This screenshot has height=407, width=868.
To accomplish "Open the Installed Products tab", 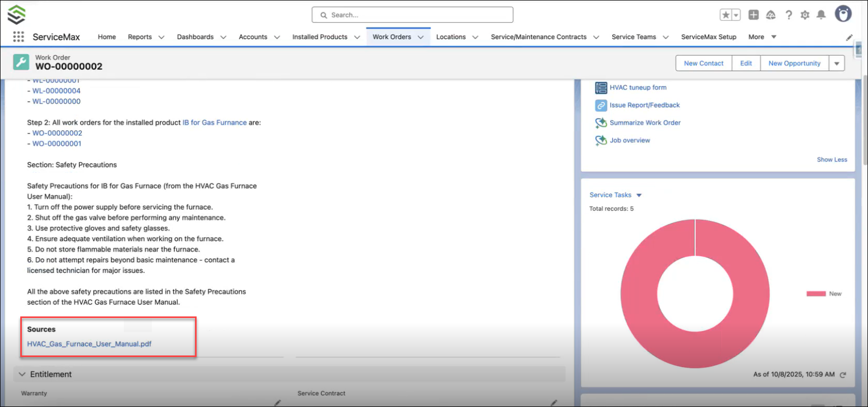I will point(320,37).
